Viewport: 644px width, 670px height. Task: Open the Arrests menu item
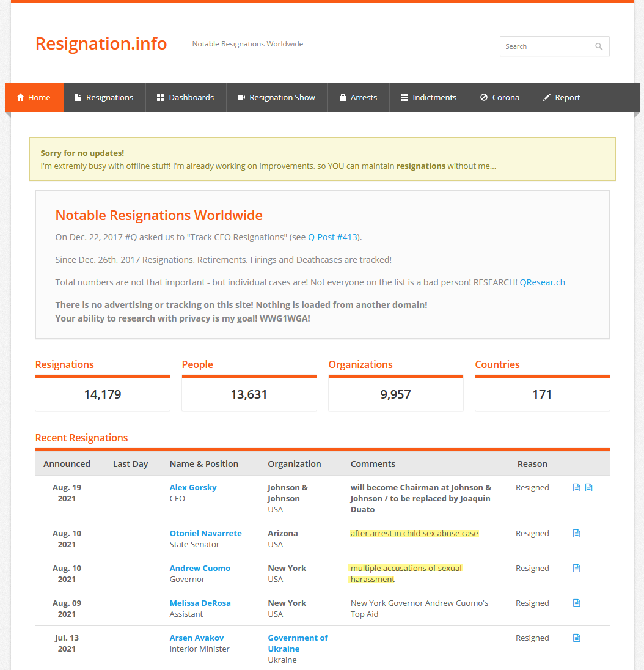[x=358, y=97]
